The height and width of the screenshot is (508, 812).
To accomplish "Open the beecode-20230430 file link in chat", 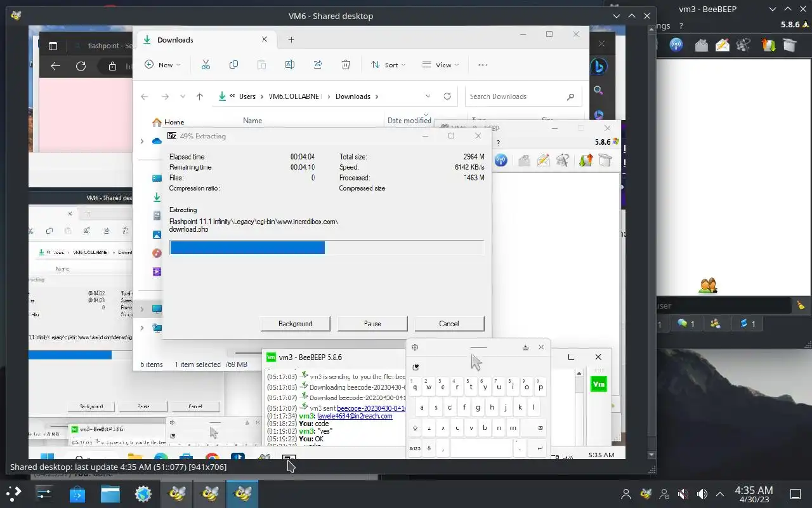I will [370, 408].
